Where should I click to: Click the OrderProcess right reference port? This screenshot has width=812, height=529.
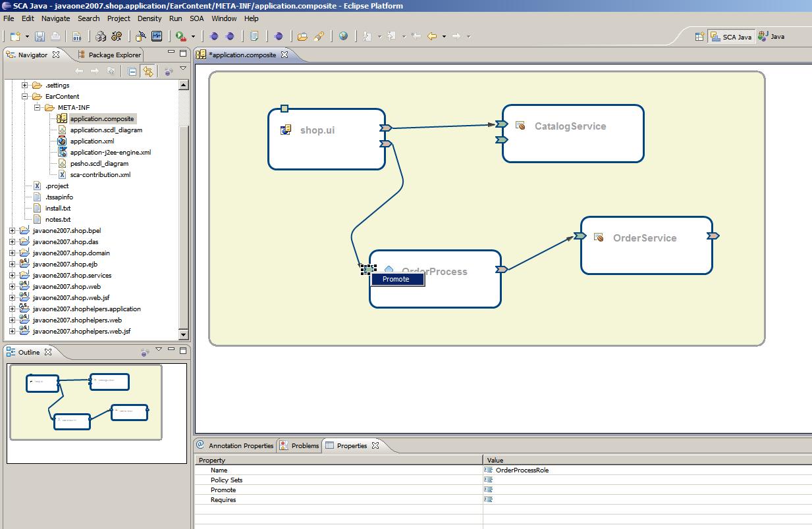click(x=501, y=269)
